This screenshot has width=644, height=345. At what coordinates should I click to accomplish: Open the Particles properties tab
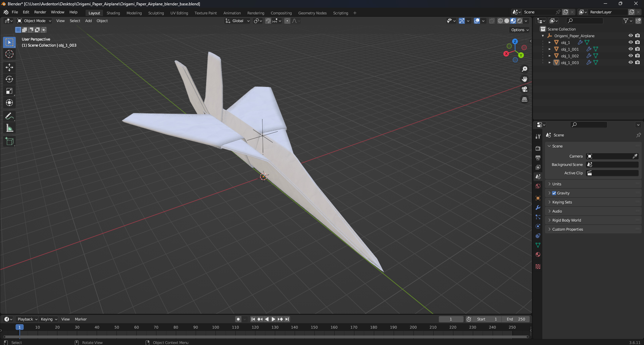(538, 217)
